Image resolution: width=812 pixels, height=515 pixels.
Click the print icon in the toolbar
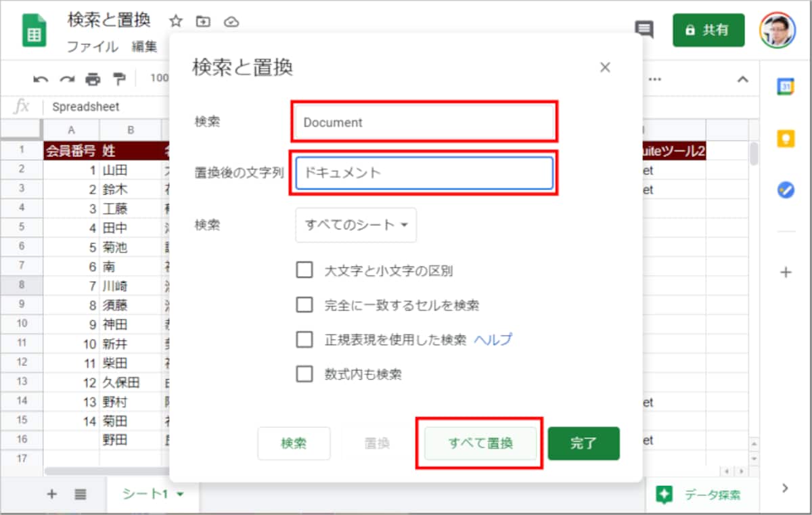click(93, 79)
